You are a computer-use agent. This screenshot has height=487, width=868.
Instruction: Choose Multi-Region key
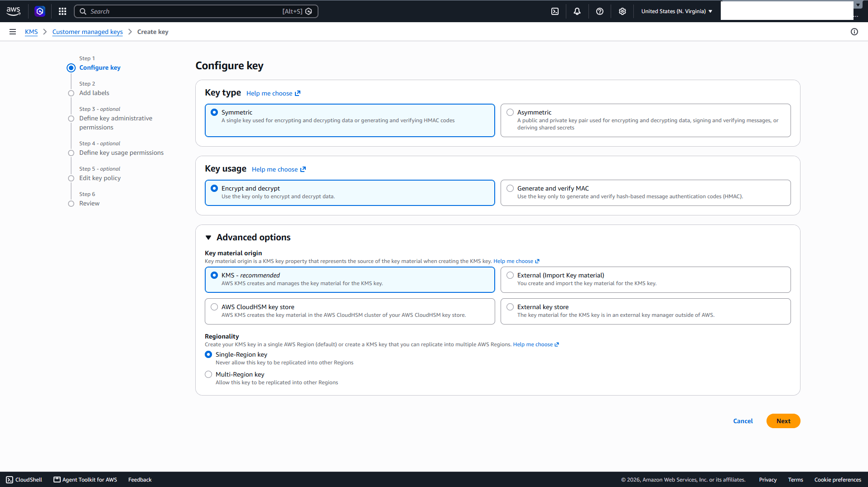208,374
